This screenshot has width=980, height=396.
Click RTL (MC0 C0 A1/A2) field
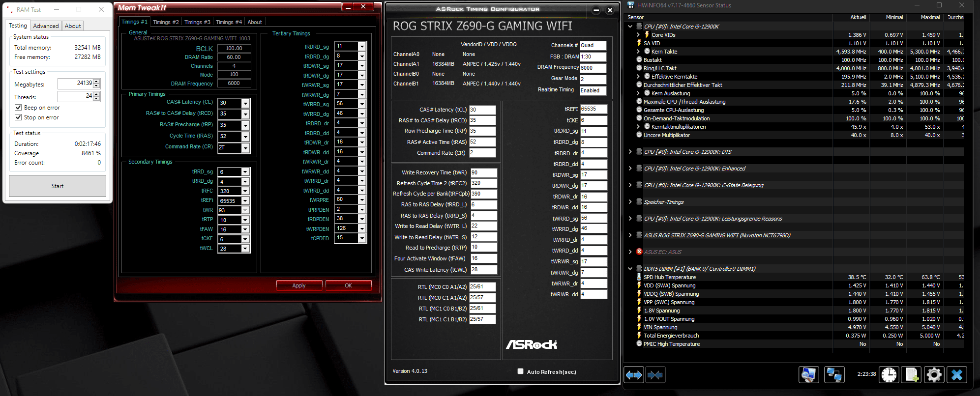point(482,286)
